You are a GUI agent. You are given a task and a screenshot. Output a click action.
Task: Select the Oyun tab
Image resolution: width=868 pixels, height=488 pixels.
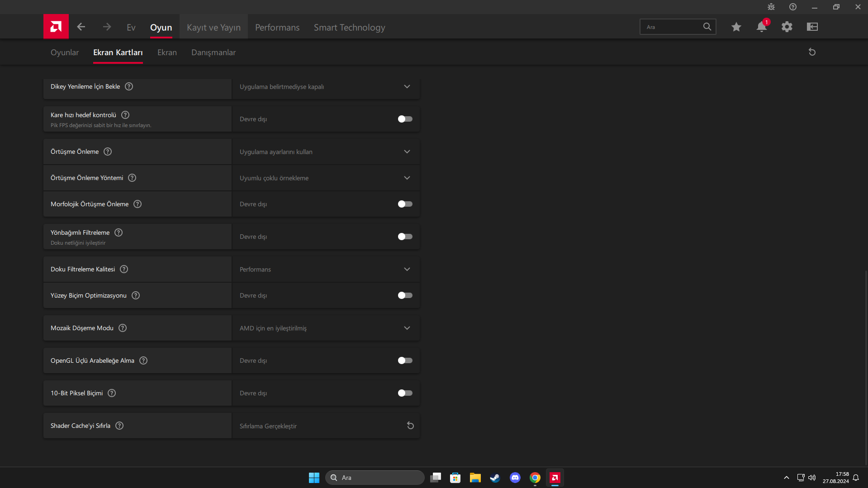161,27
